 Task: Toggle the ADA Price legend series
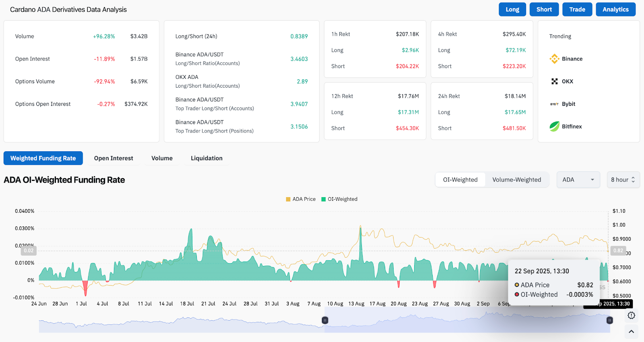(x=301, y=199)
